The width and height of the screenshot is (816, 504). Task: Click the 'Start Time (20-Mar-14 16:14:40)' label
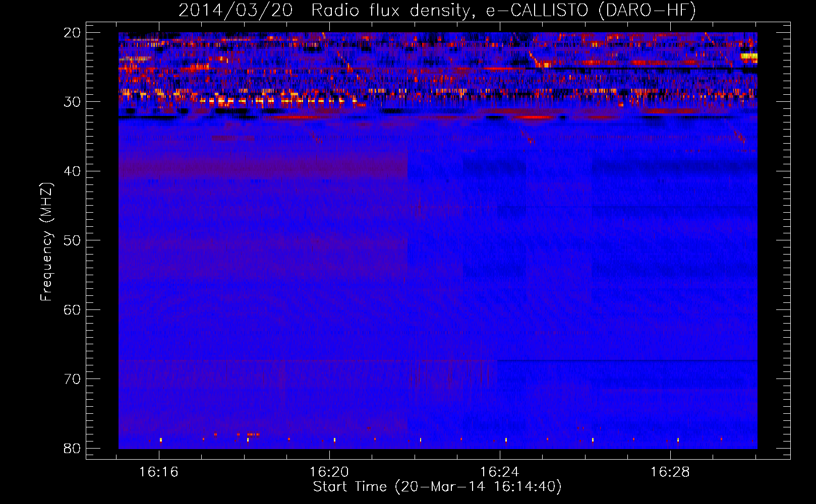coord(437,487)
